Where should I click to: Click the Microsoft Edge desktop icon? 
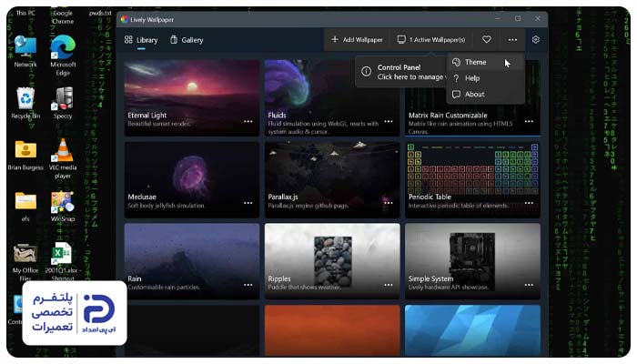(63, 55)
